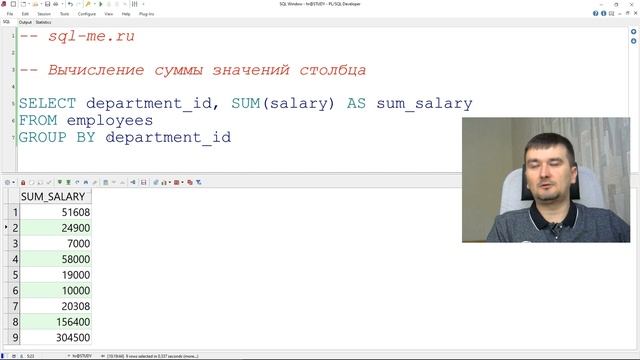The width and height of the screenshot is (640, 360).
Task: Select the cell with value 24900
Action: pyautogui.click(x=56, y=228)
